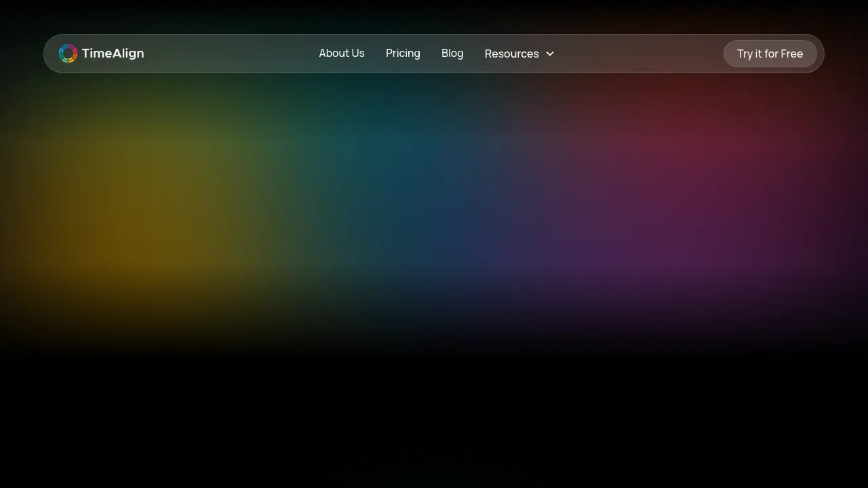Click the TimeAlign wordmark next to logo

[113, 54]
